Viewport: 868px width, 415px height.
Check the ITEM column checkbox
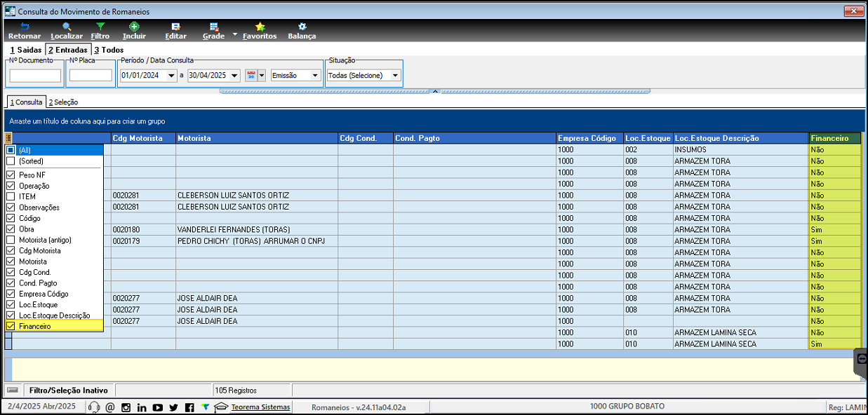[x=11, y=196]
